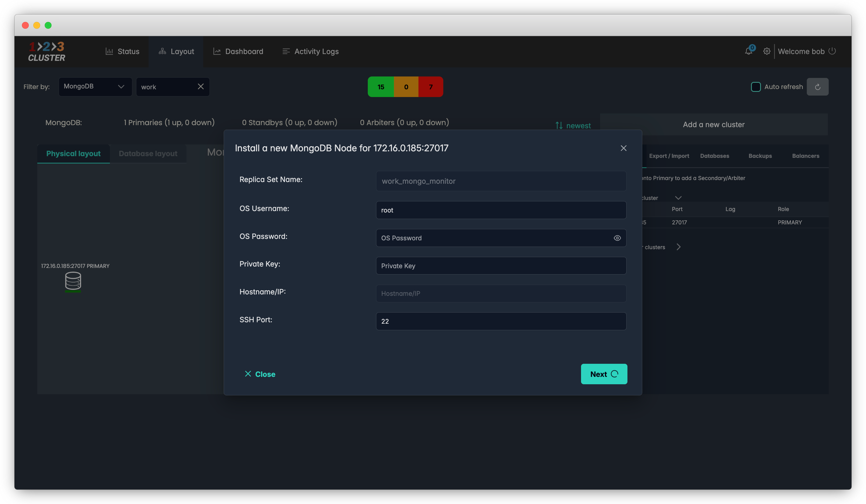This screenshot has width=866, height=504.
Task: Open settings via the gear icon
Action: [766, 51]
